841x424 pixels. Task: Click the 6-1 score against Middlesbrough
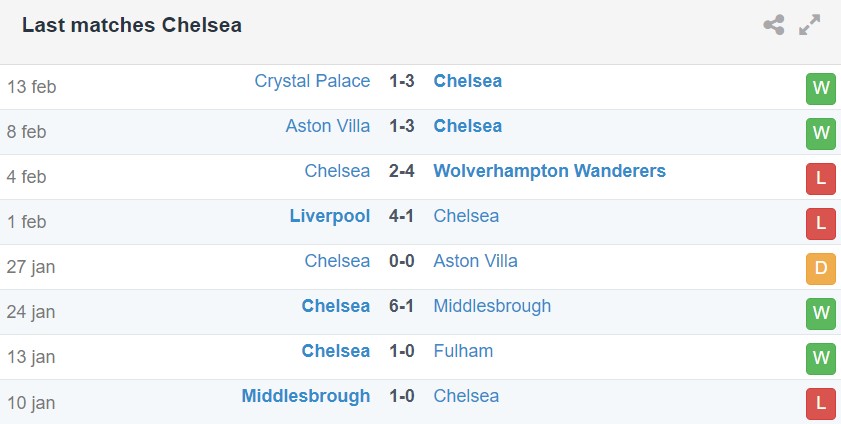(x=402, y=306)
